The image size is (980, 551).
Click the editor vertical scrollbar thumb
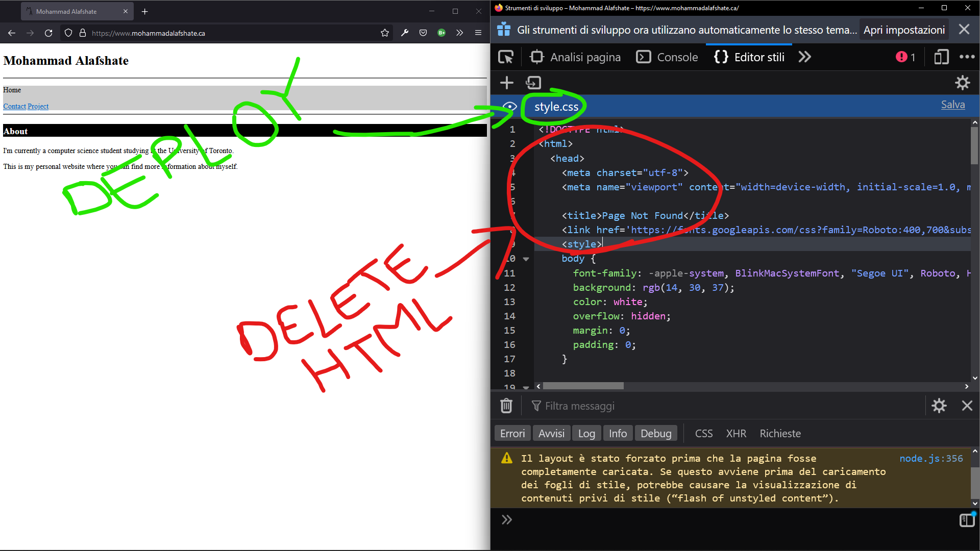tap(974, 145)
